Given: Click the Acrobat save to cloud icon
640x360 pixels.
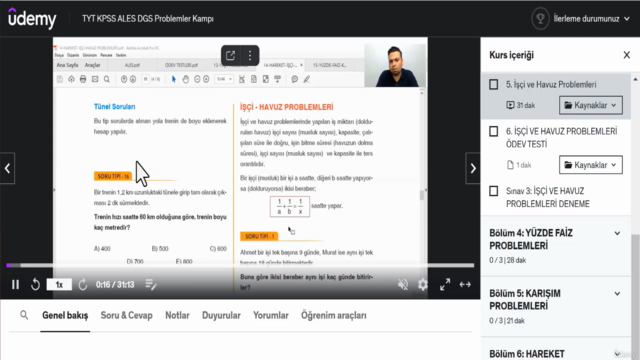Looking at the screenshot, I should 71,79.
